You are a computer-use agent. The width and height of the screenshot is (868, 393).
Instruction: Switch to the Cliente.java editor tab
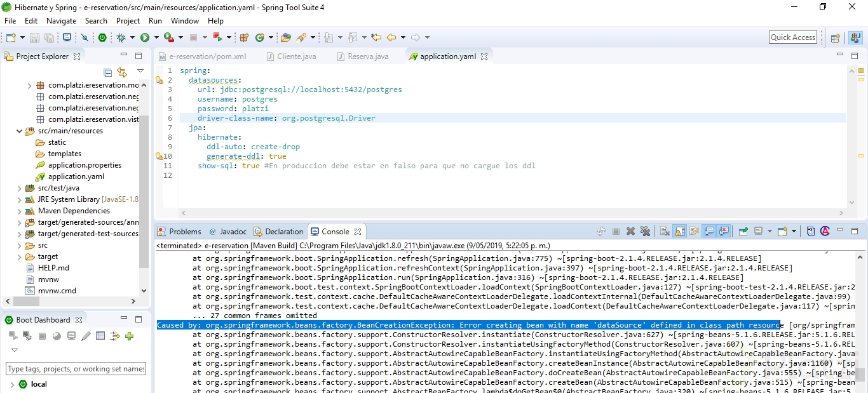pyautogui.click(x=291, y=57)
